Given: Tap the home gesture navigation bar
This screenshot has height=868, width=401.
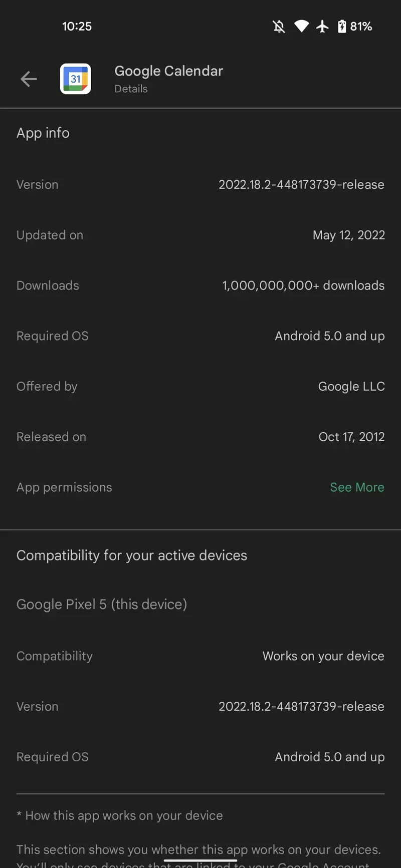Looking at the screenshot, I should click(200, 860).
